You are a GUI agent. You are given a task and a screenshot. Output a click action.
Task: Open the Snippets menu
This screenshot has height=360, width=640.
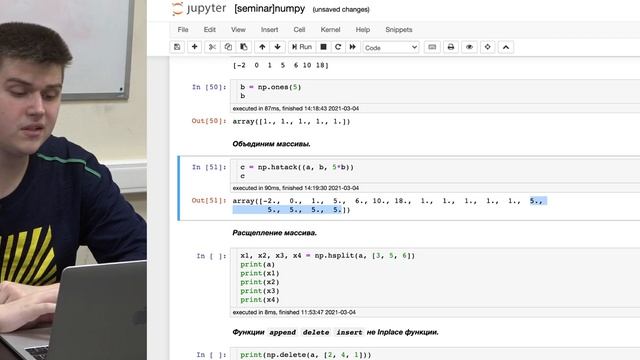398,29
